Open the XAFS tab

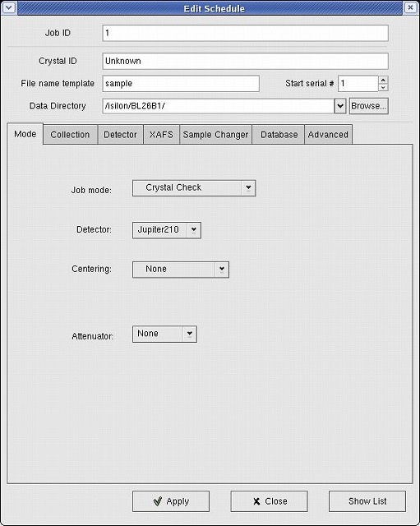point(161,135)
